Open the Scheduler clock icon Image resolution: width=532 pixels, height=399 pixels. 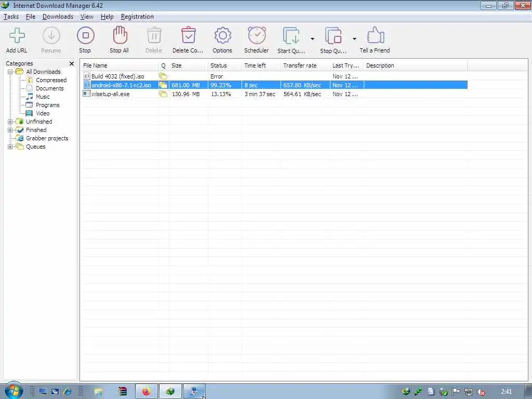[x=257, y=36]
